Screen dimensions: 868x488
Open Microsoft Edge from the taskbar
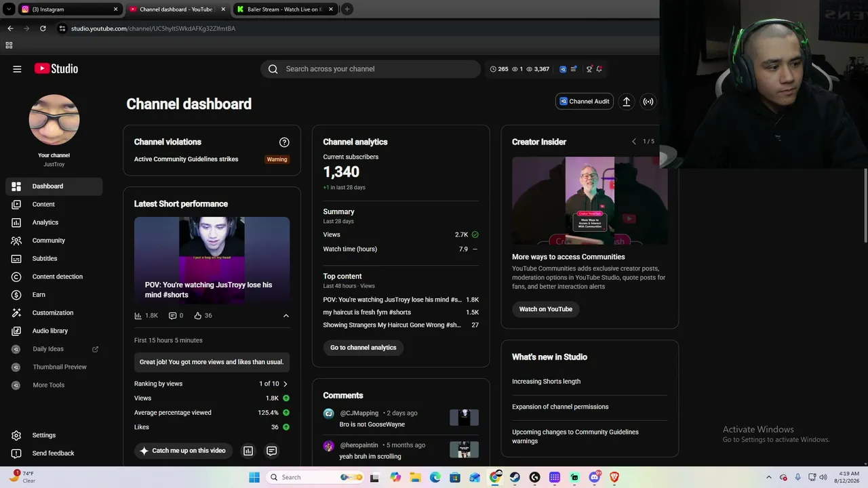point(435,477)
